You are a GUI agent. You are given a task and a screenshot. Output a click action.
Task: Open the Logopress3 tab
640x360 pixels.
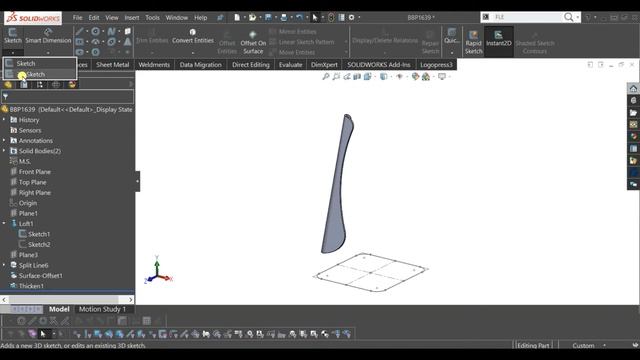[436, 64]
